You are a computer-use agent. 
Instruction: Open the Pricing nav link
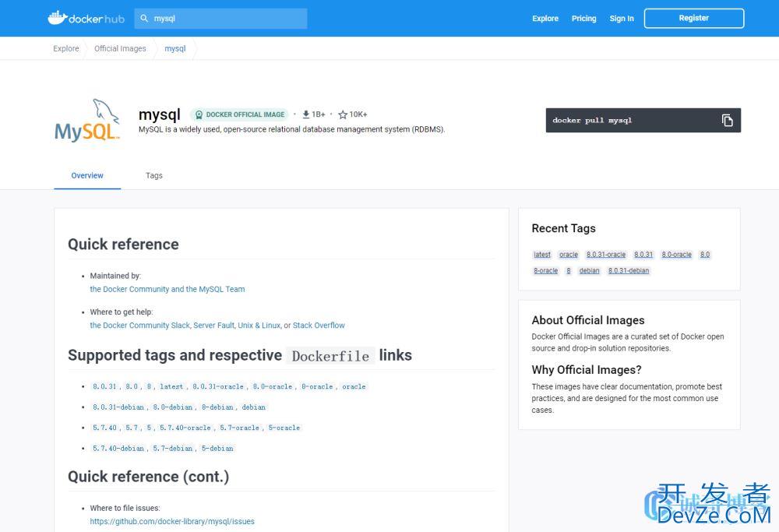pyautogui.click(x=583, y=19)
